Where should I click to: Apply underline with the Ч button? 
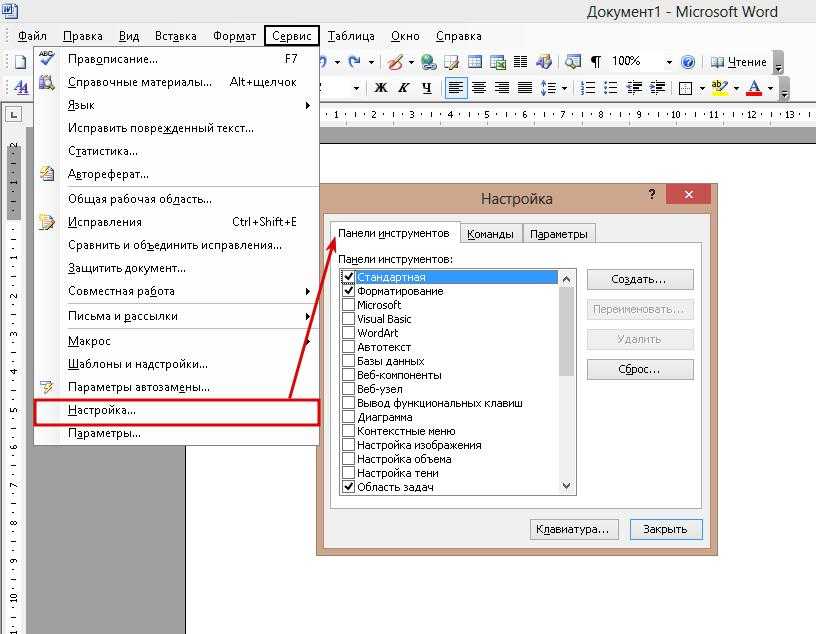(427, 87)
